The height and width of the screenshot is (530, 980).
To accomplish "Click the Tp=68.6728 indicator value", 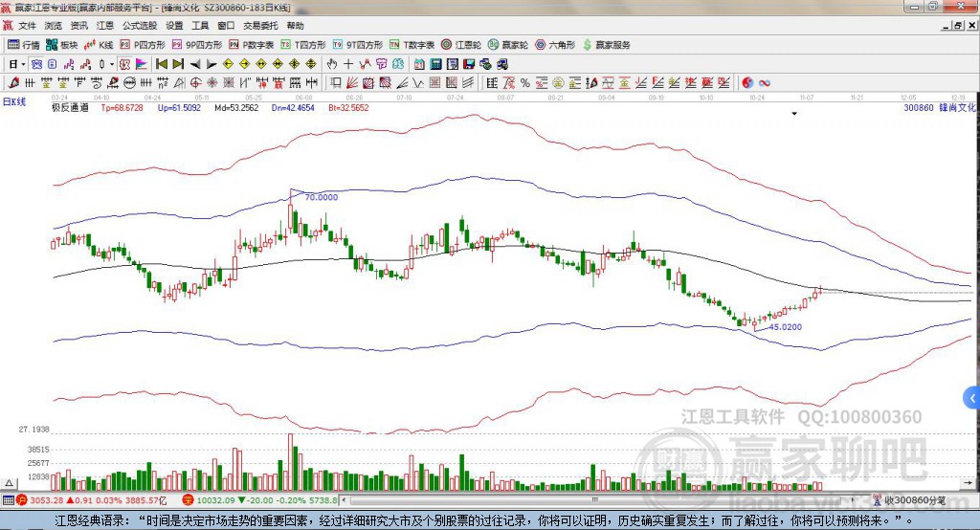I will tap(122, 107).
